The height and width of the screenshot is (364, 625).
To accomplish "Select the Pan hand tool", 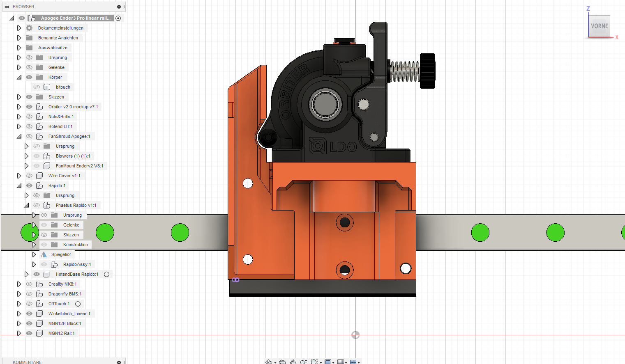I will (x=293, y=362).
